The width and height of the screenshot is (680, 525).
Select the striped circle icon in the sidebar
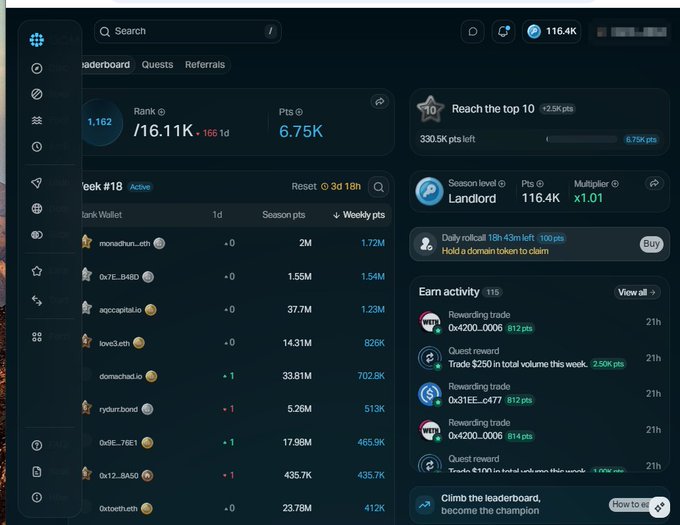pos(37,94)
